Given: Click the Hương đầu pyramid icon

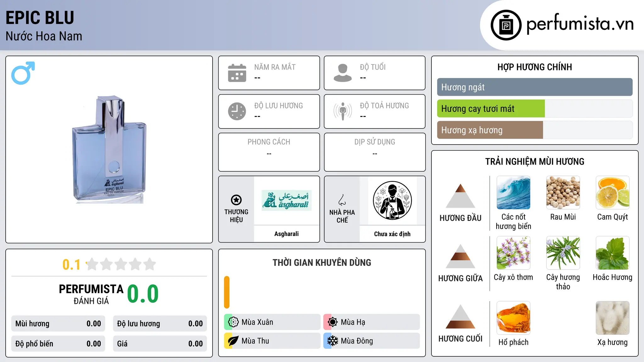Looking at the screenshot, I should pos(460,196).
